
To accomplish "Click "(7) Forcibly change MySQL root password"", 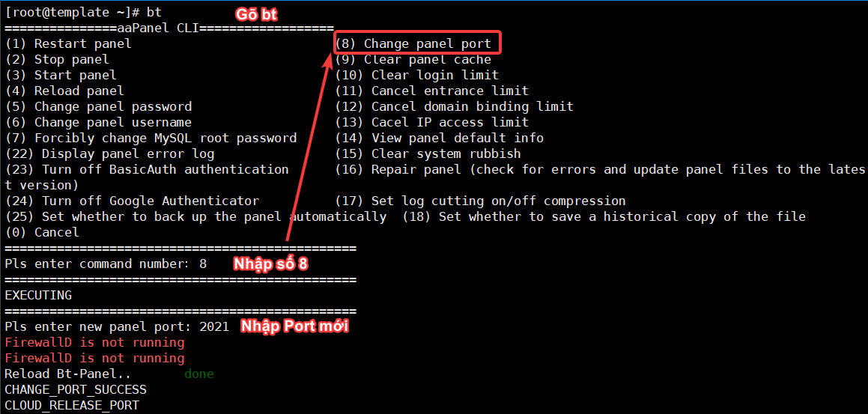I will click(x=151, y=138).
